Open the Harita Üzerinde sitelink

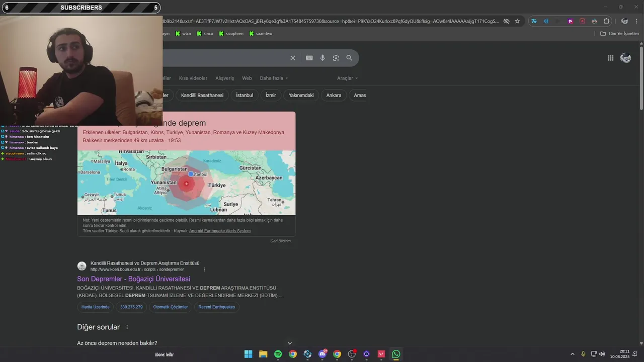coord(96,307)
